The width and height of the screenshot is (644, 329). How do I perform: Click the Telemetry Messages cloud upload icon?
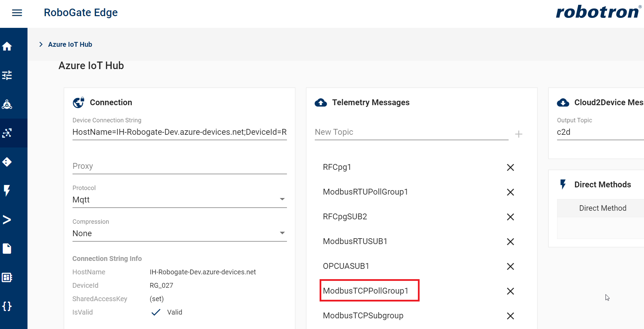pyautogui.click(x=321, y=102)
